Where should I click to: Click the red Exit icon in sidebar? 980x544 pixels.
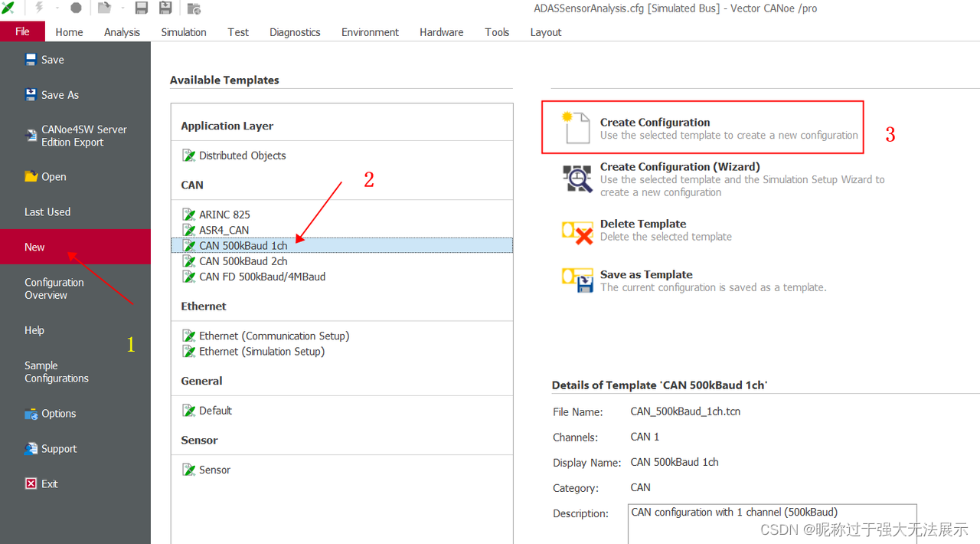point(31,483)
